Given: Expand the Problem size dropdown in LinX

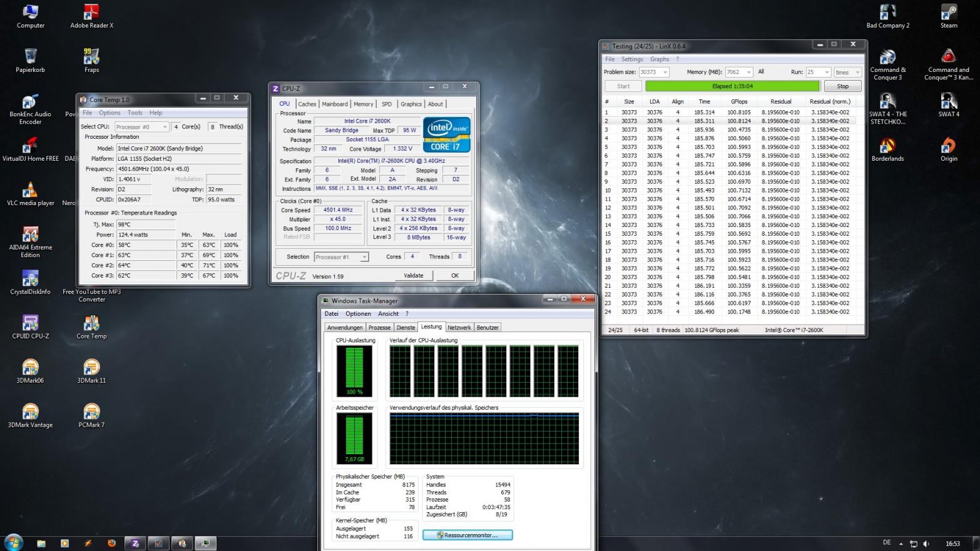Looking at the screenshot, I should (665, 73).
